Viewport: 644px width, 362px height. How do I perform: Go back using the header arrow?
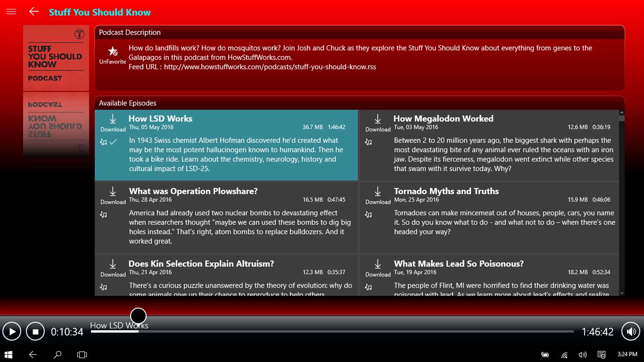point(34,12)
